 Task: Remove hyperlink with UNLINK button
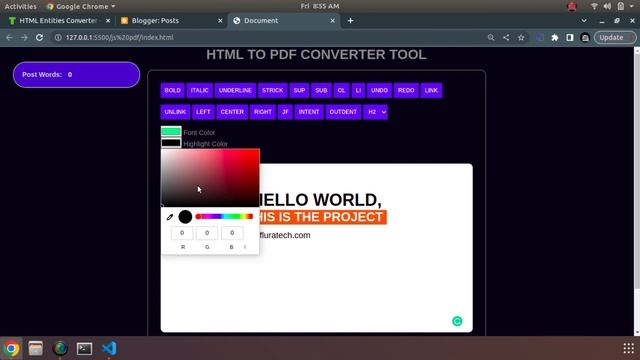[x=175, y=112]
